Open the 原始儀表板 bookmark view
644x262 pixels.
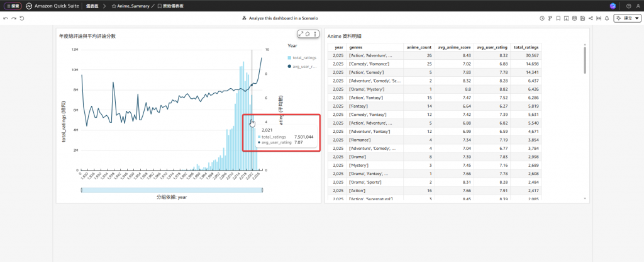pos(170,6)
